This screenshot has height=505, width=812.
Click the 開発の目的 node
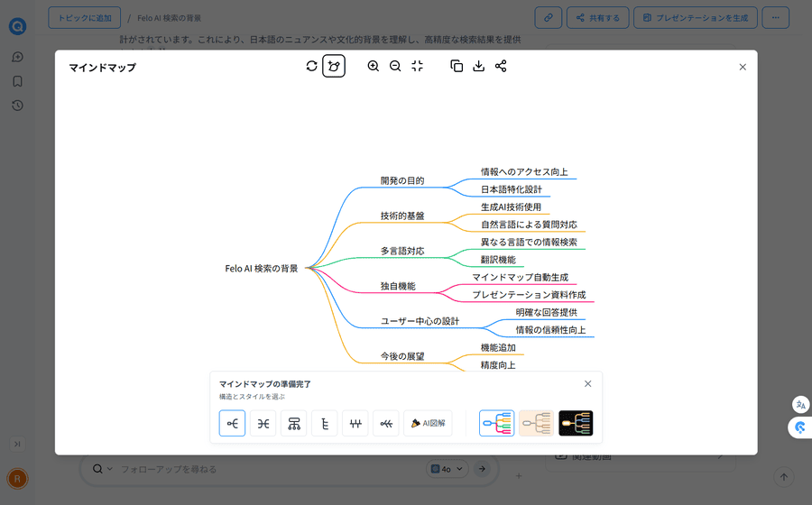point(402,180)
